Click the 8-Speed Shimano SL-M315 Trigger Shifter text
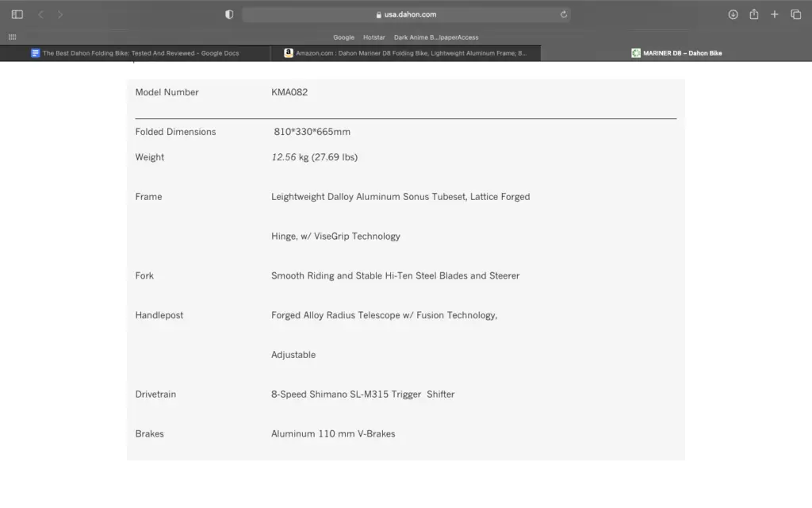 (363, 394)
